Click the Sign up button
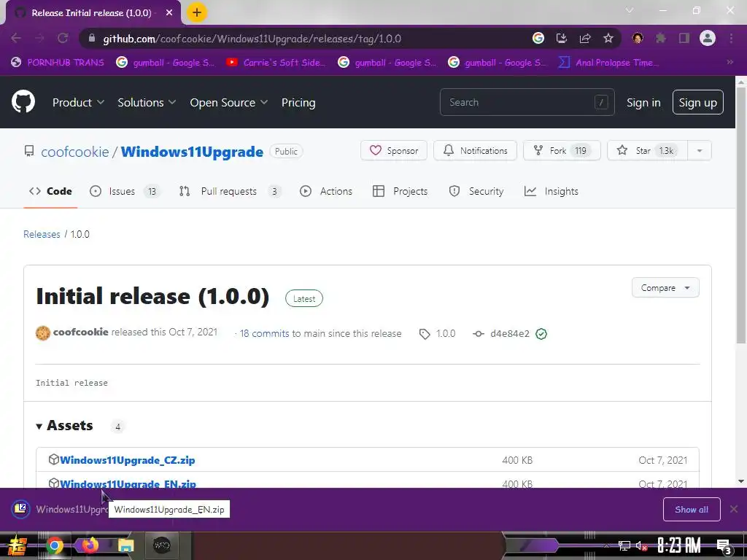Viewport: 747px width, 560px height. tap(697, 102)
